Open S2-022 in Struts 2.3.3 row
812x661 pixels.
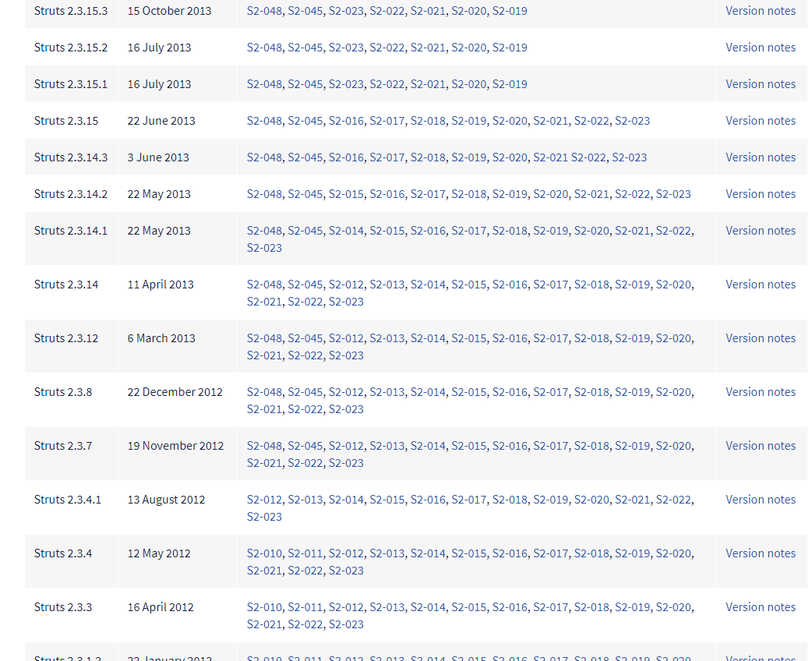[305, 624]
